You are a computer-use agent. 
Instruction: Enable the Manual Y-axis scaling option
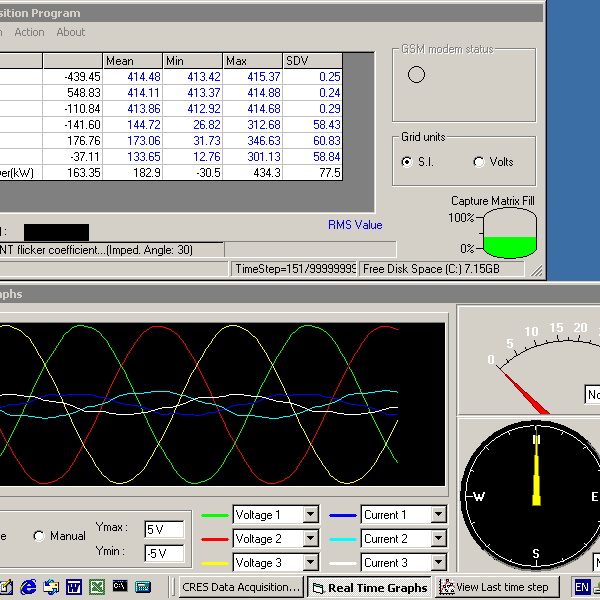[x=40, y=536]
